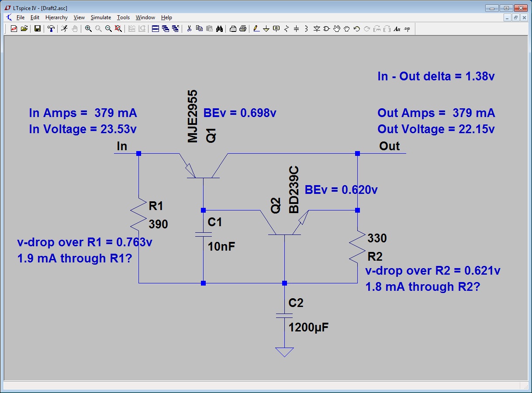
Task: Click the C2 capacitor label
Action: tap(296, 303)
